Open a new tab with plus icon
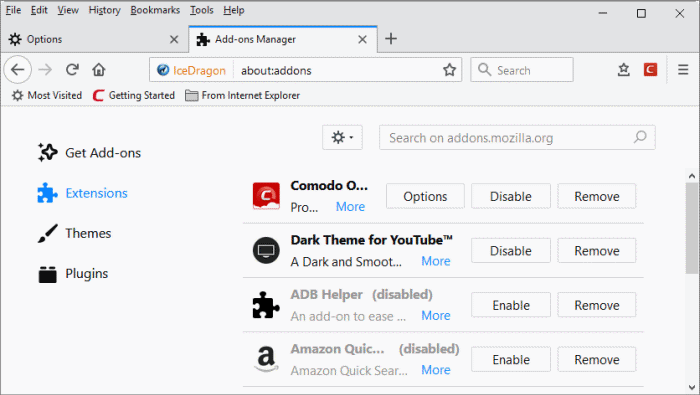The width and height of the screenshot is (700, 395). pyautogui.click(x=391, y=39)
